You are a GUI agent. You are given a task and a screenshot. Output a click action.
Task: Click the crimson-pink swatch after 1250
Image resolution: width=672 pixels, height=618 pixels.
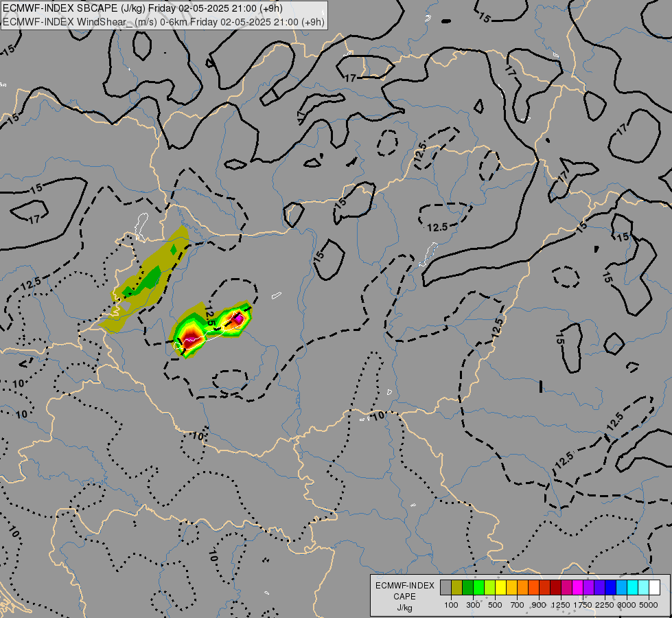click(566, 588)
